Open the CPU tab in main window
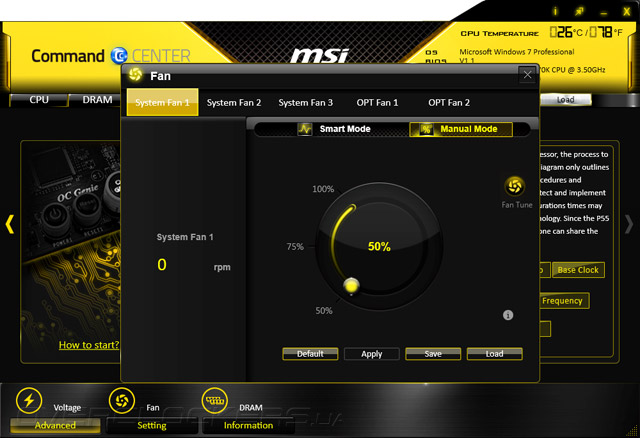 click(39, 100)
